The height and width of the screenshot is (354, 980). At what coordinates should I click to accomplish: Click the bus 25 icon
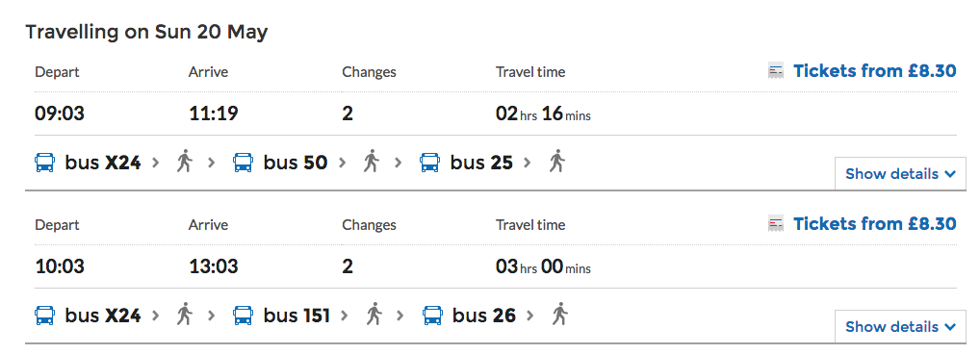coord(429,163)
